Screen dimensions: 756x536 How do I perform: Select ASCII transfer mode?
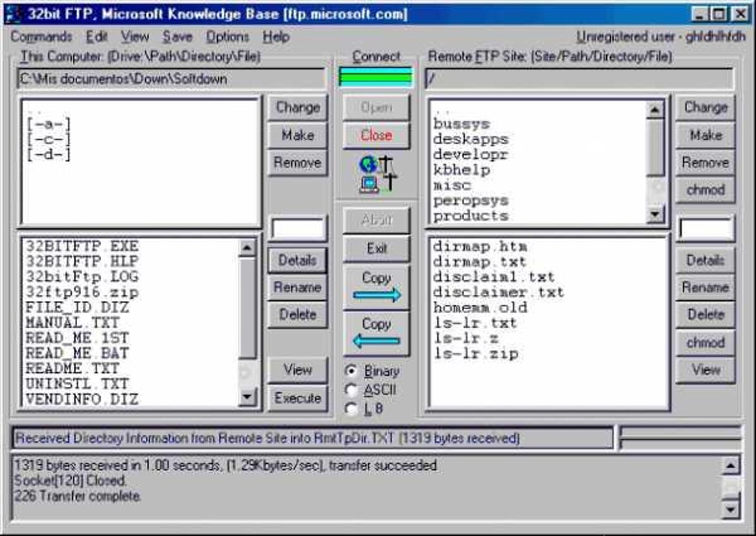pyautogui.click(x=371, y=389)
